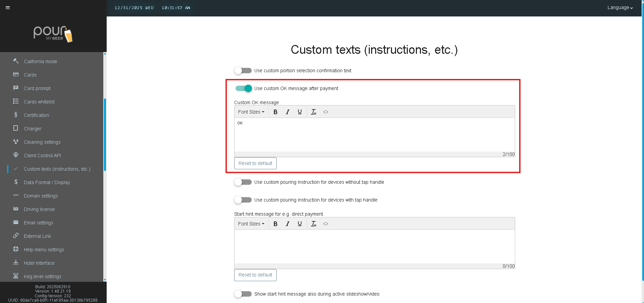
Task: Reset Custom OK message to default
Action: [255, 163]
